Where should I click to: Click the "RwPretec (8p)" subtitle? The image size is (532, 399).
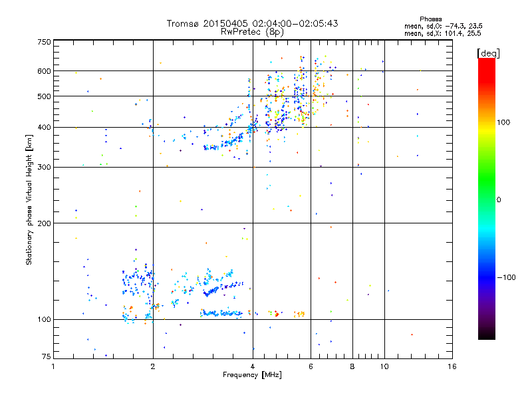pos(252,32)
